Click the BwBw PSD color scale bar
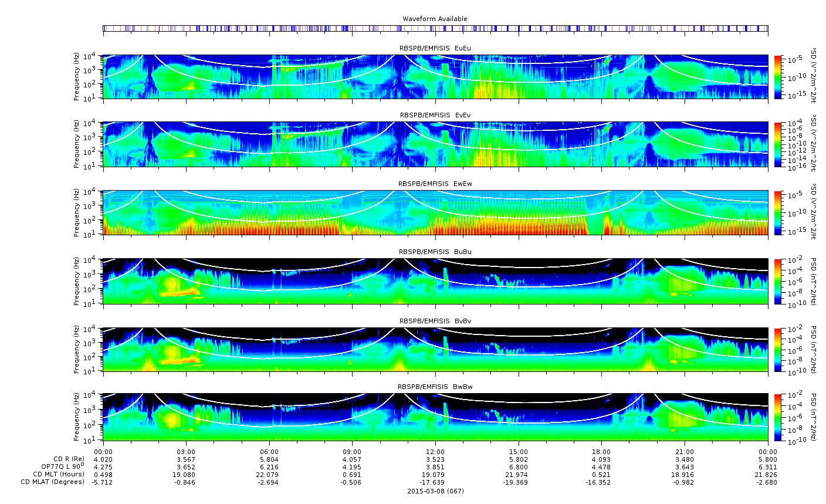 778,417
